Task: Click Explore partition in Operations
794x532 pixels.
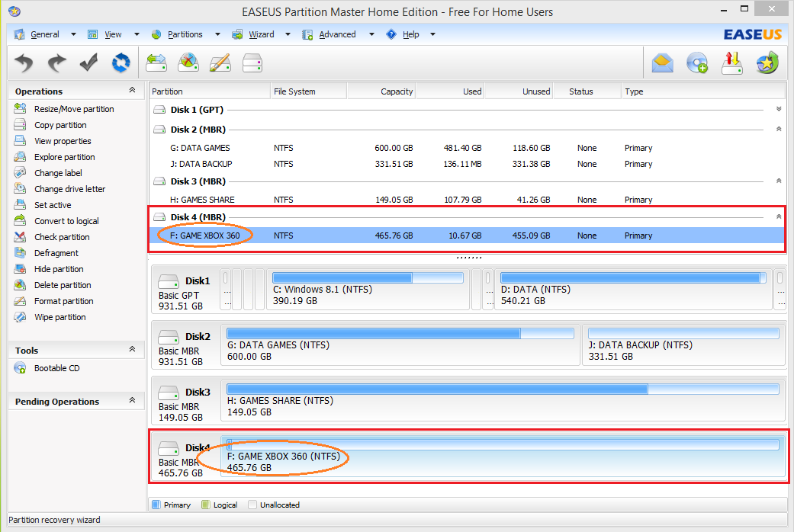Action: point(64,157)
